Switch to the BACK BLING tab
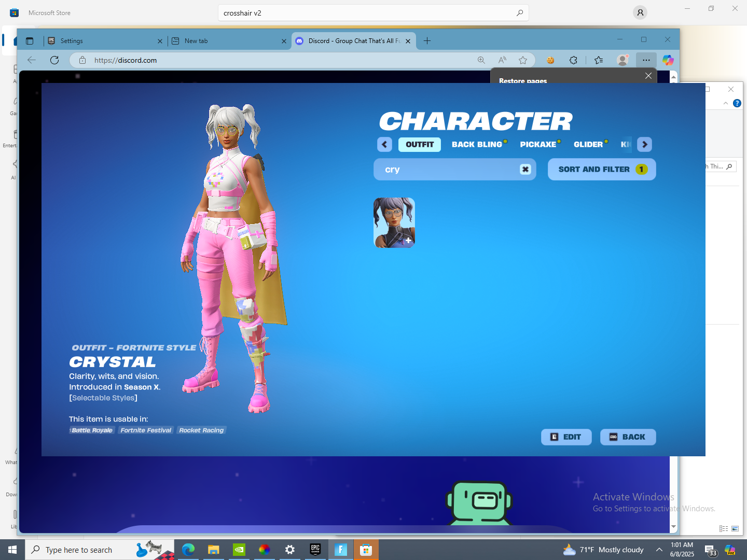This screenshot has width=747, height=560. [x=477, y=145]
